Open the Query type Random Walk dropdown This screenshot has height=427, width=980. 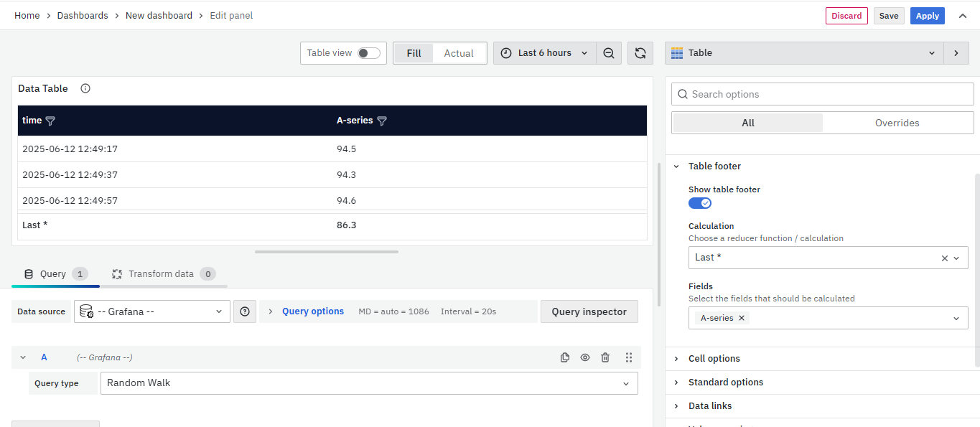(369, 383)
